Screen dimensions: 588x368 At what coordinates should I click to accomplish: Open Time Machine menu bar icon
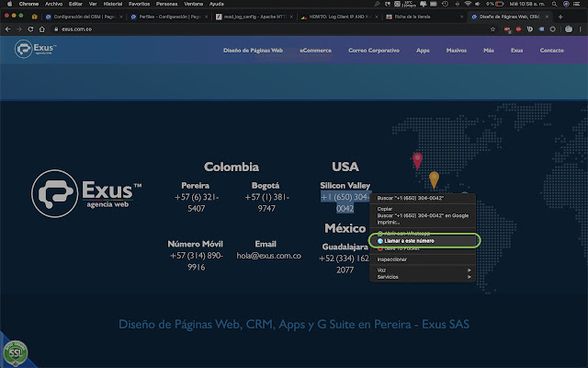point(445,4)
